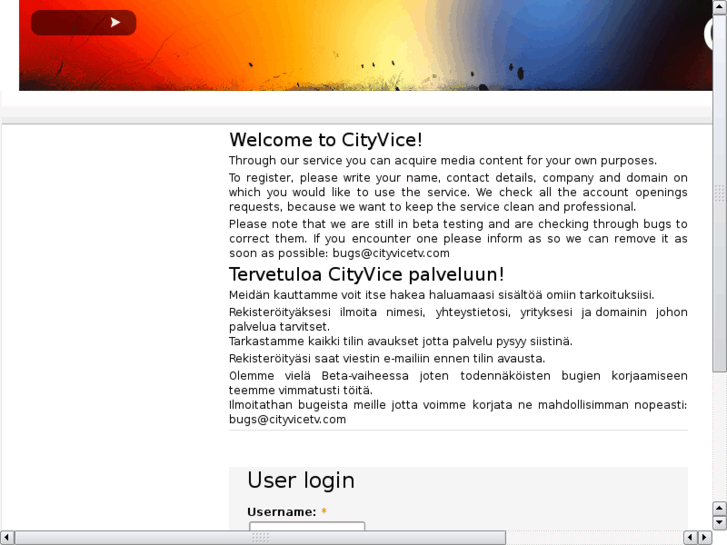Image resolution: width=727 pixels, height=545 pixels.
Task: Click the 'User login' heading
Action: point(301,480)
